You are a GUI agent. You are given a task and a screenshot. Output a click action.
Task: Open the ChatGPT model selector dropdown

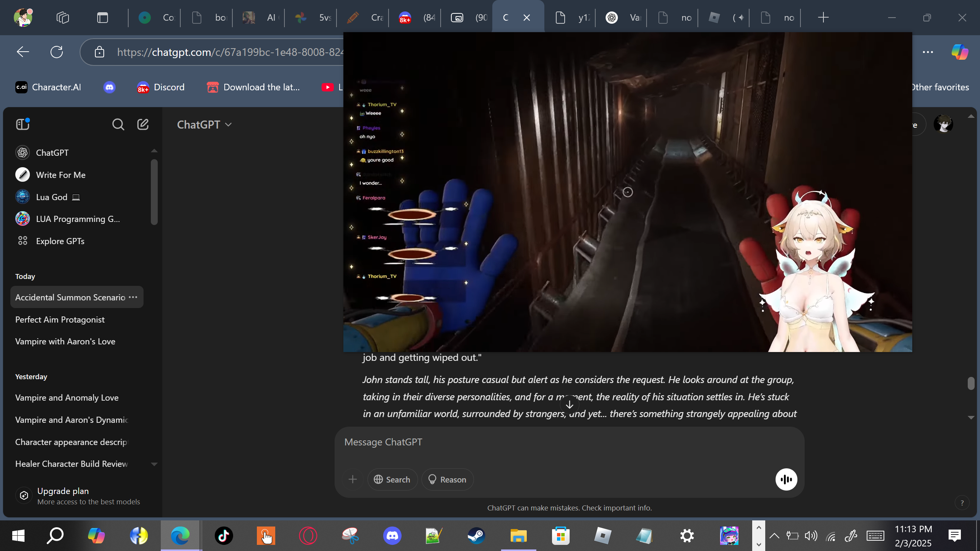[204, 125]
